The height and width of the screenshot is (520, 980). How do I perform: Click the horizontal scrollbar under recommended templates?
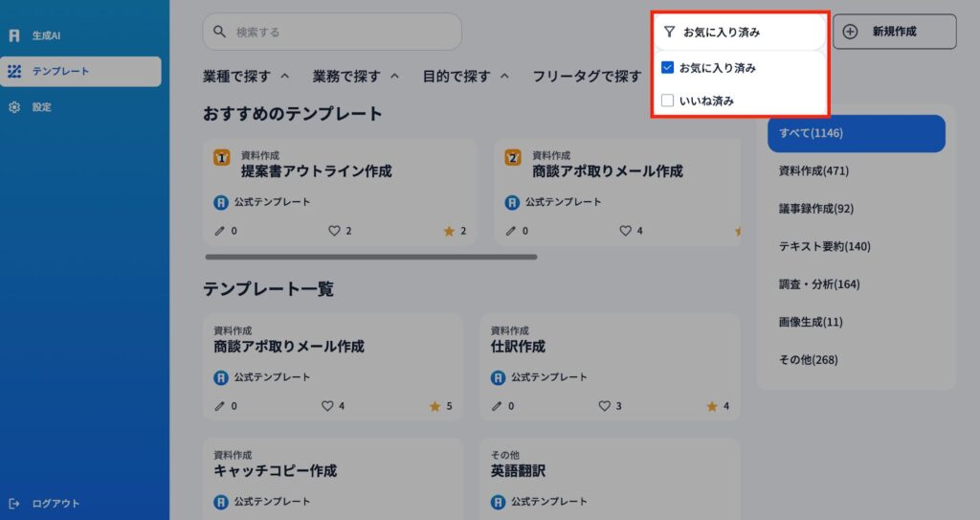pyautogui.click(x=370, y=257)
